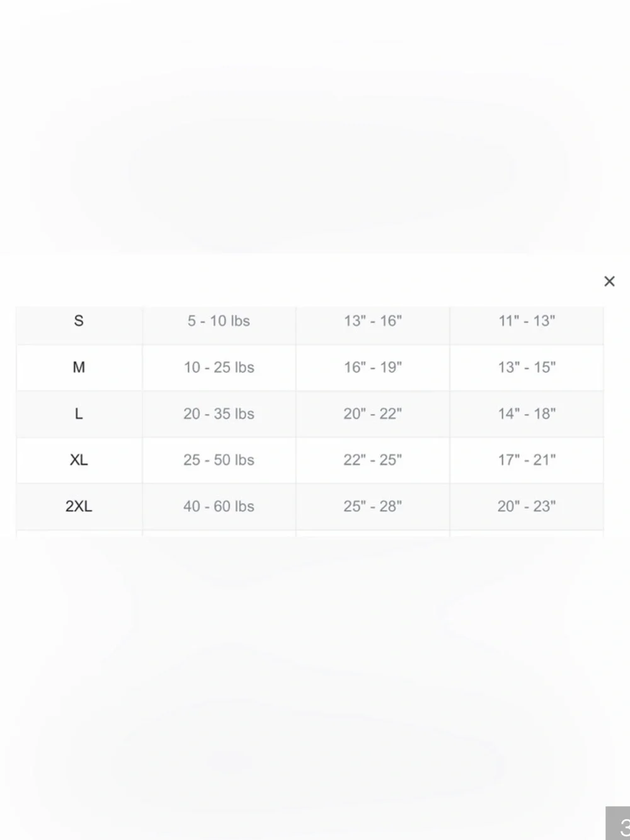Select the S size cell
Image resolution: width=630 pixels, height=840 pixels.
(79, 321)
